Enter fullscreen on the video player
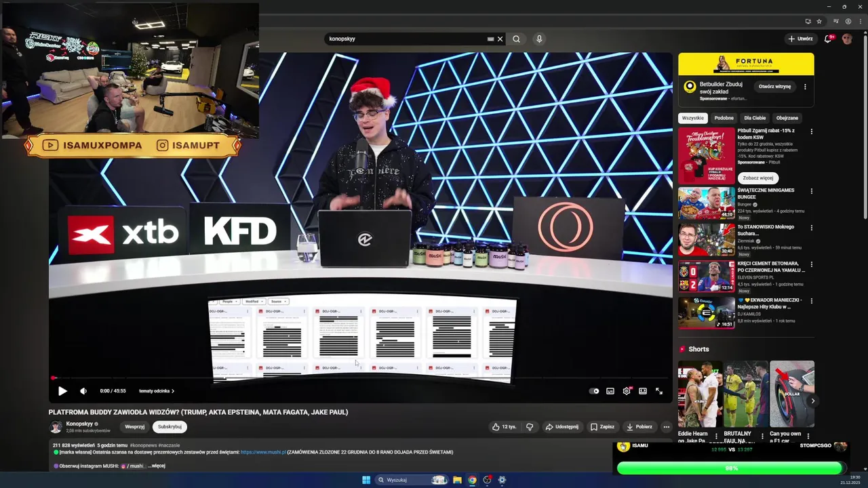 coord(659,391)
